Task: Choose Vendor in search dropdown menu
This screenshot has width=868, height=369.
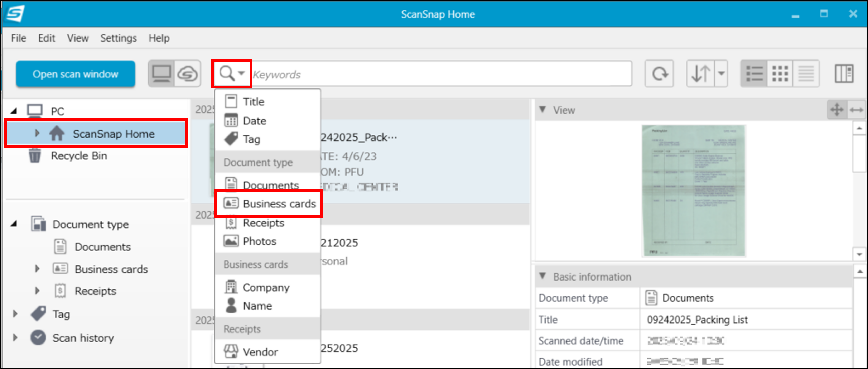Action: 267,352
